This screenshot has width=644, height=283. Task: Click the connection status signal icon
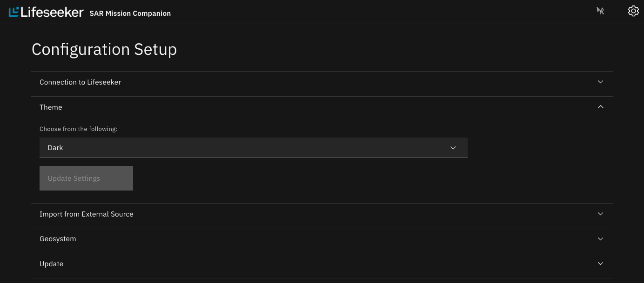[x=600, y=11]
